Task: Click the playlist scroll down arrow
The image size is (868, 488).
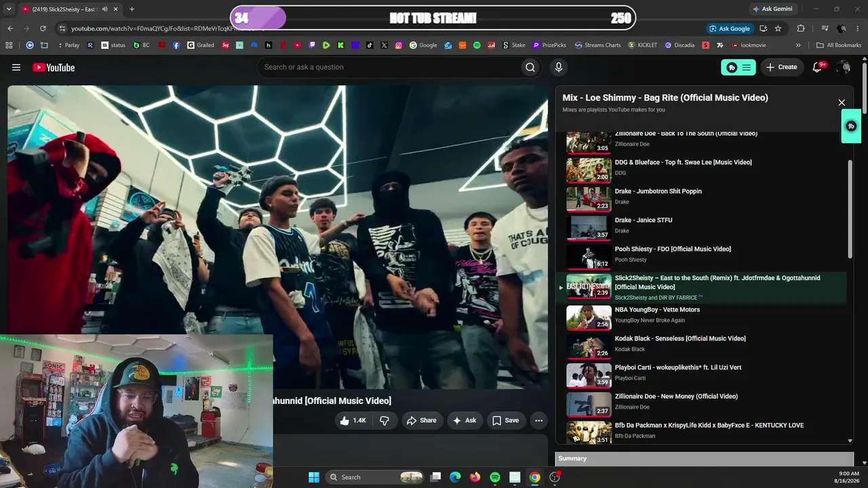Action: pos(850,441)
